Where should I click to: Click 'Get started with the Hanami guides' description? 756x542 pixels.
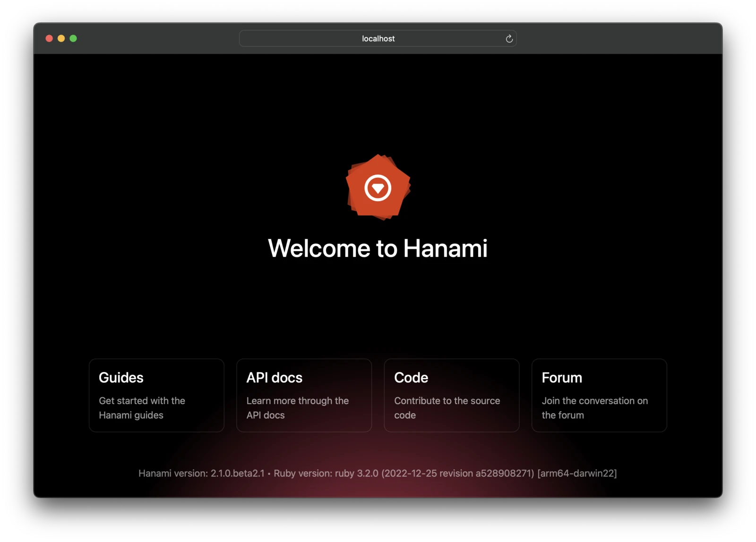click(x=142, y=408)
